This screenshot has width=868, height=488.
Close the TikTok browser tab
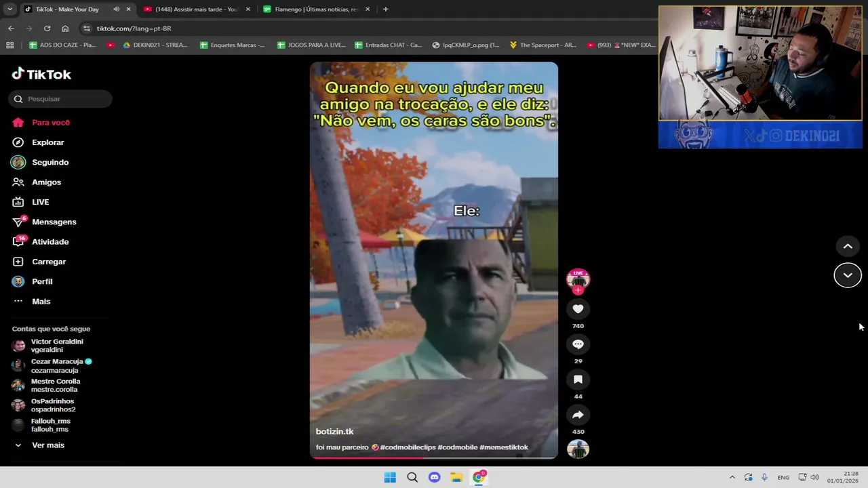coord(128,9)
